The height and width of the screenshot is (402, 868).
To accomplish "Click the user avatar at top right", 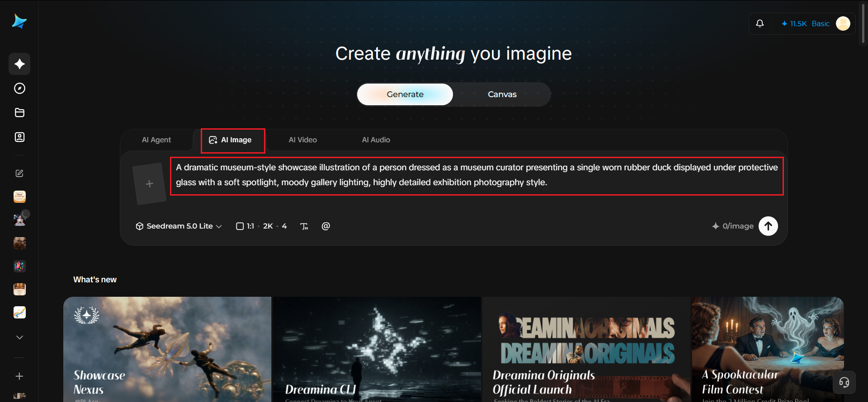I will (843, 23).
